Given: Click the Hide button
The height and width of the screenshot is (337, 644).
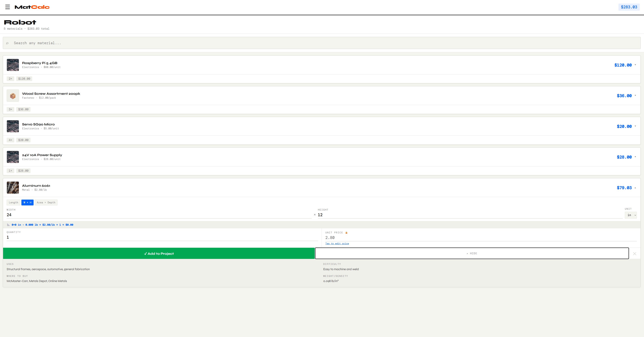Looking at the screenshot, I should pos(472,253).
